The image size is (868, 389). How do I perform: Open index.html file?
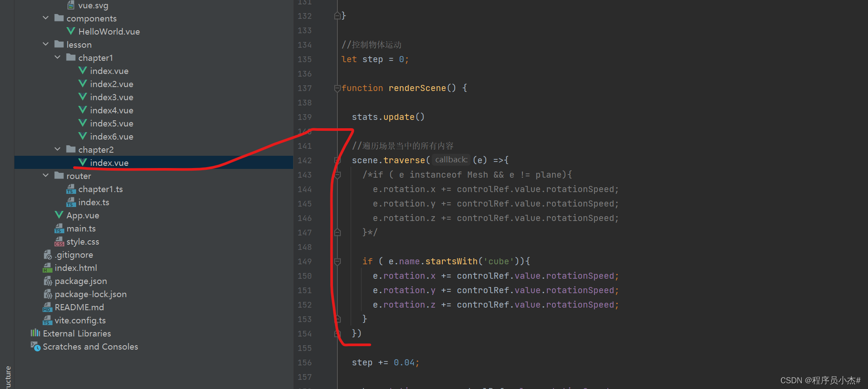coord(76,268)
